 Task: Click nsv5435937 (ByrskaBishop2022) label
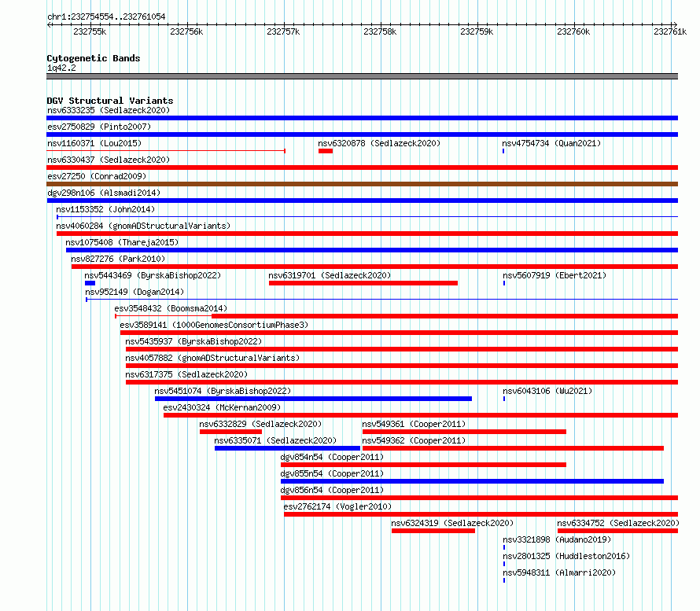pos(193,341)
